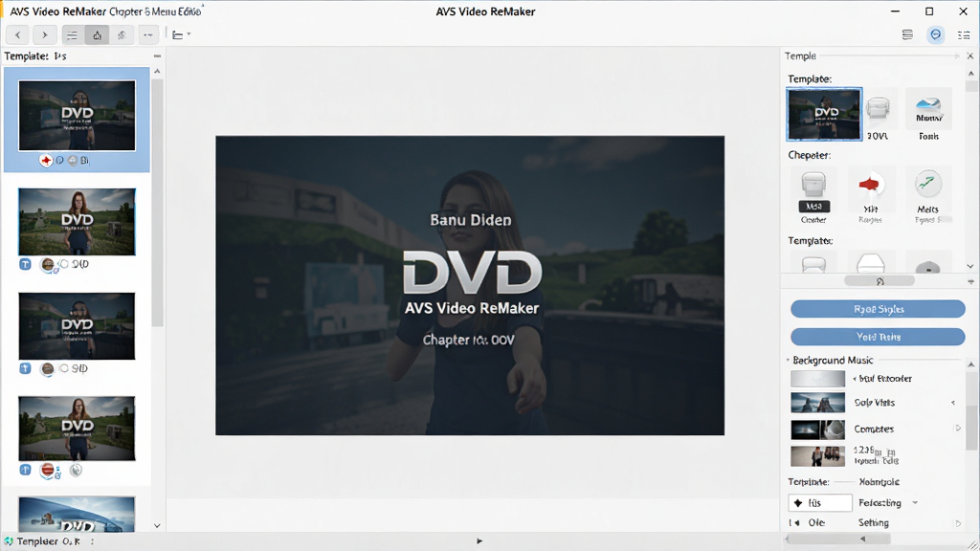This screenshot has height=551, width=980.
Task: Click the stacked lines icon at top right
Action: click(x=907, y=35)
